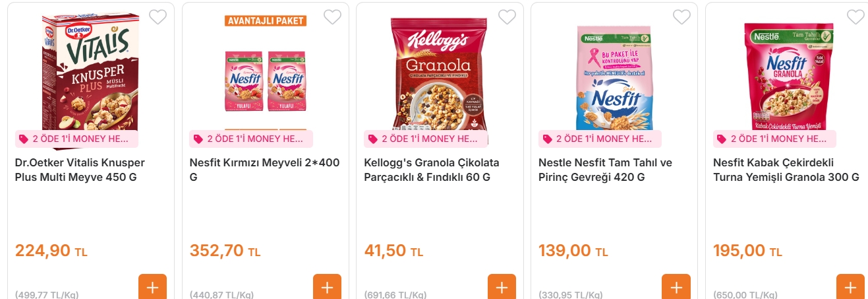This screenshot has width=868, height=299.
Task: Add Dr.Oetker Vitalis Knusper to cart
Action: tap(152, 287)
